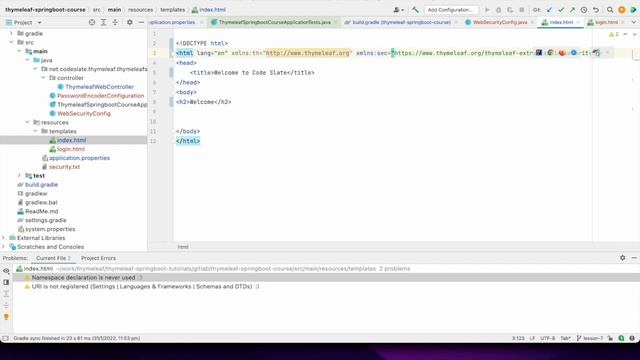Click Collapse All icon in Project panel
The width and height of the screenshot is (640, 360).
tap(115, 22)
